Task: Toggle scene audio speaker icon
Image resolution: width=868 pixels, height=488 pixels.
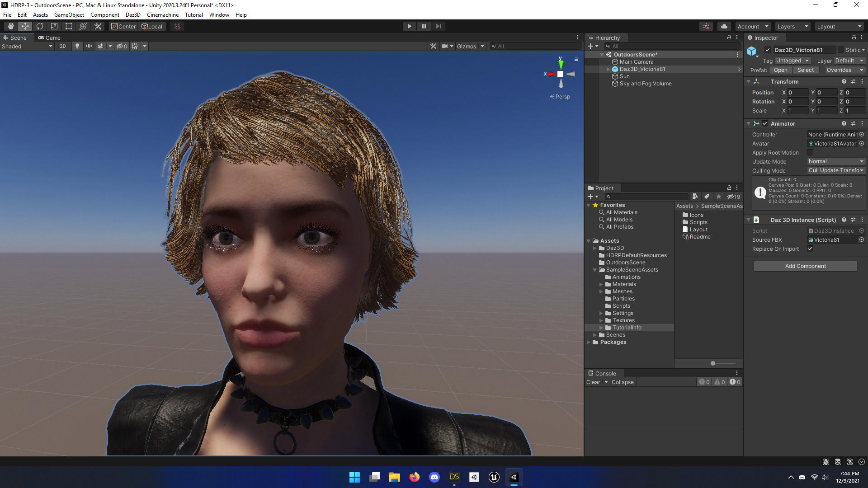Action: pos(89,46)
